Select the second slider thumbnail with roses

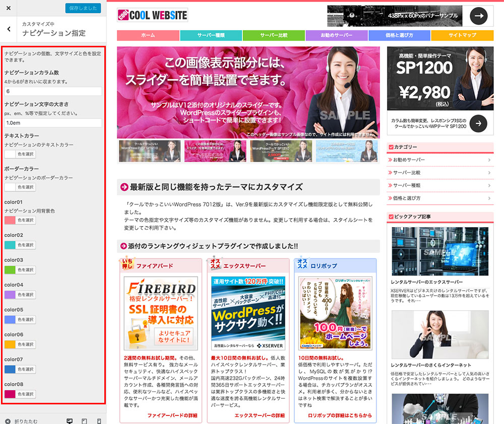tap(215, 151)
